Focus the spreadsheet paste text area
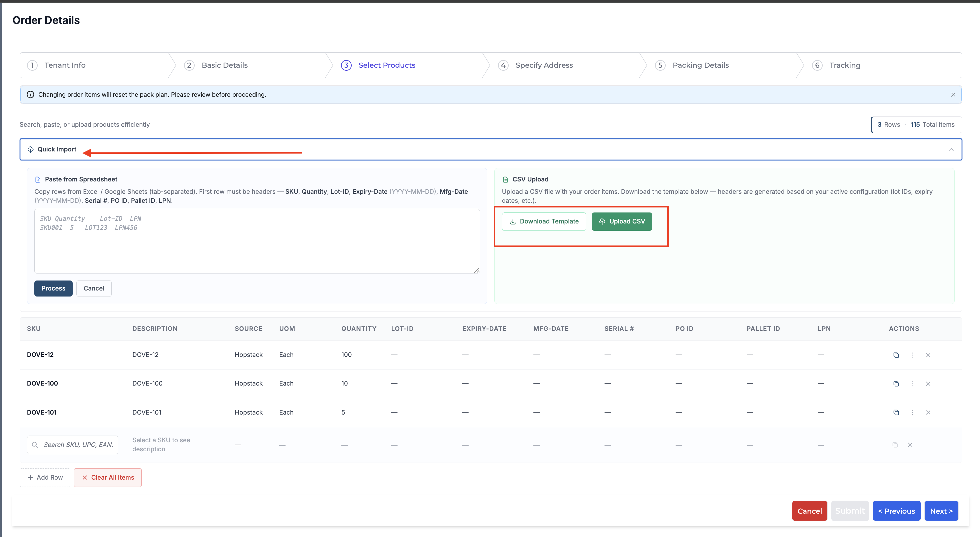The image size is (980, 537). click(257, 241)
